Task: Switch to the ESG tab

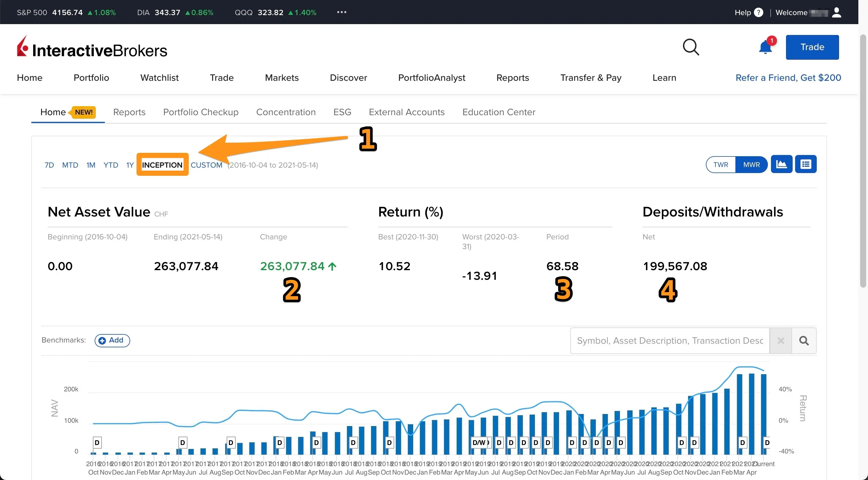Action: [342, 112]
